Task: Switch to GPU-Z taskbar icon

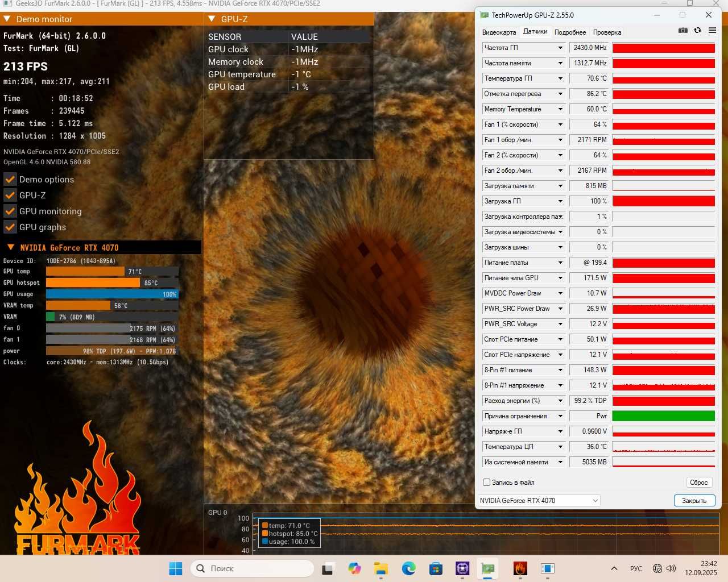Action: tap(488, 568)
